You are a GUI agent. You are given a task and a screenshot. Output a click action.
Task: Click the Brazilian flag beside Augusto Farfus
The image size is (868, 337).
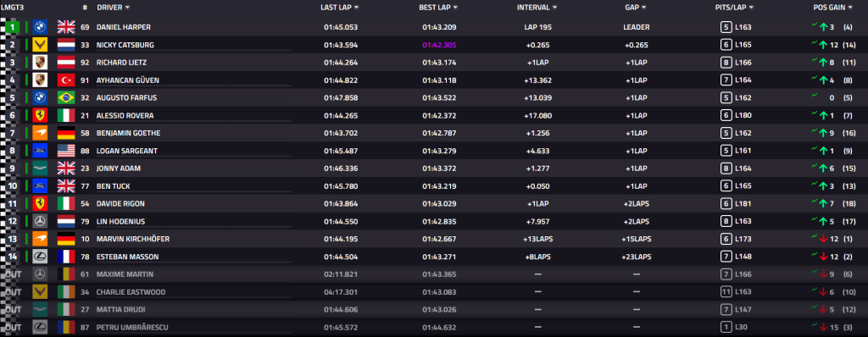[66, 98]
